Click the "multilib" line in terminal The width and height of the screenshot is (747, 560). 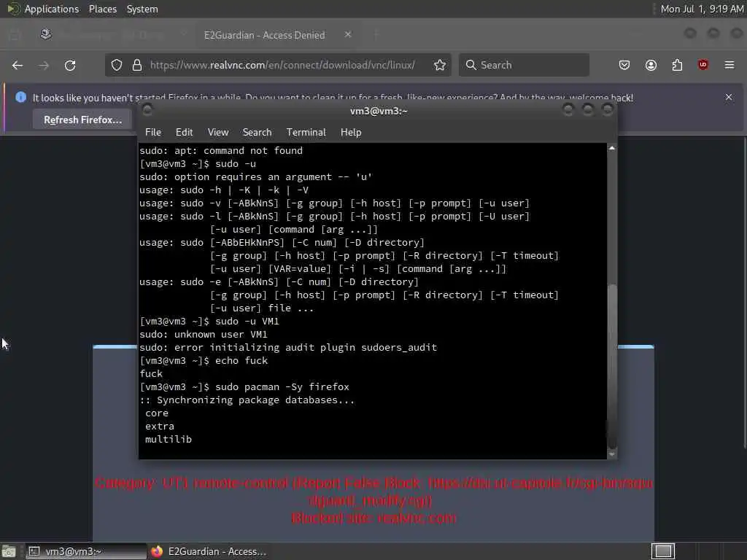[x=169, y=440]
